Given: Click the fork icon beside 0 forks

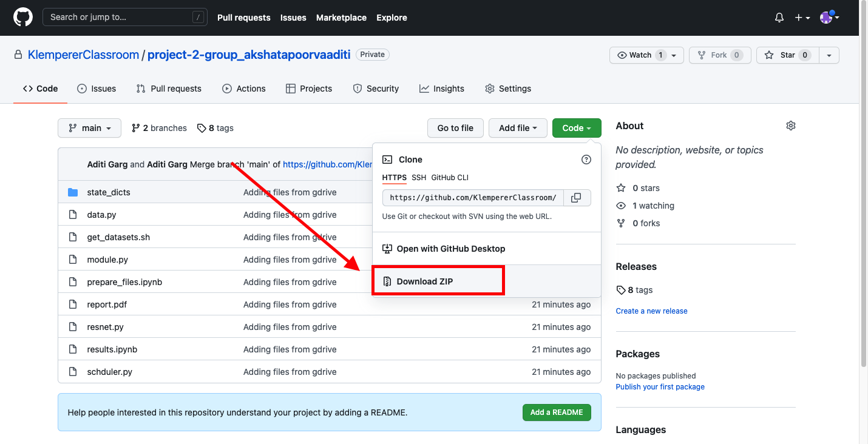Looking at the screenshot, I should point(621,223).
